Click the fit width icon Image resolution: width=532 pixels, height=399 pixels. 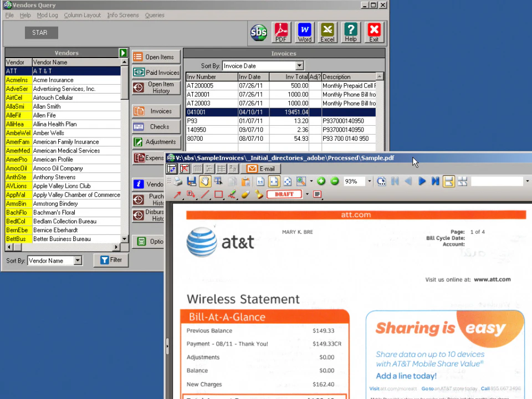pos(274,182)
